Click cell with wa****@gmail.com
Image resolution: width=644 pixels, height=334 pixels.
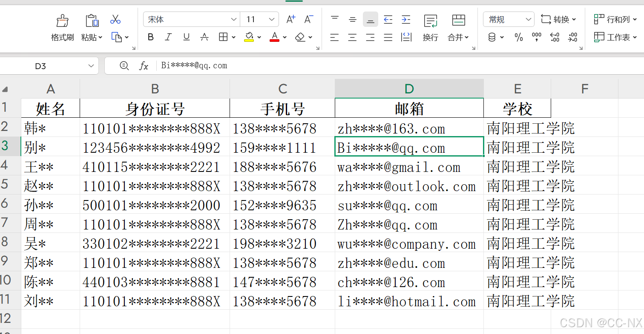point(409,166)
